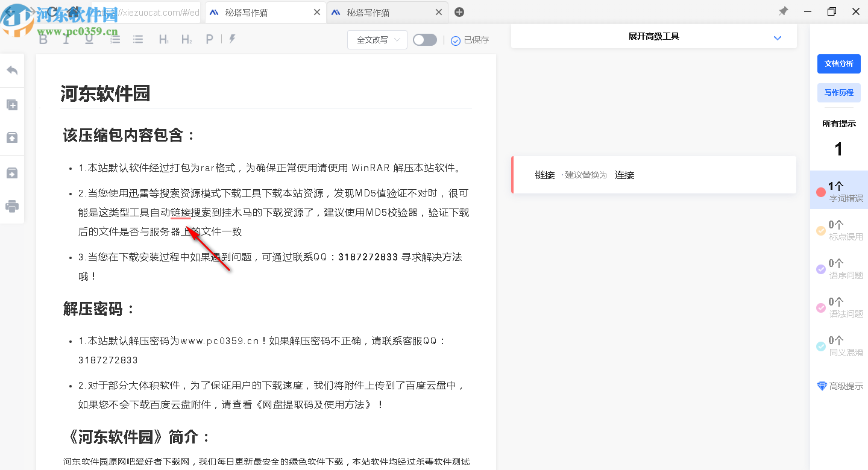
Task: Select the 链接 suggestion card
Action: point(654,175)
